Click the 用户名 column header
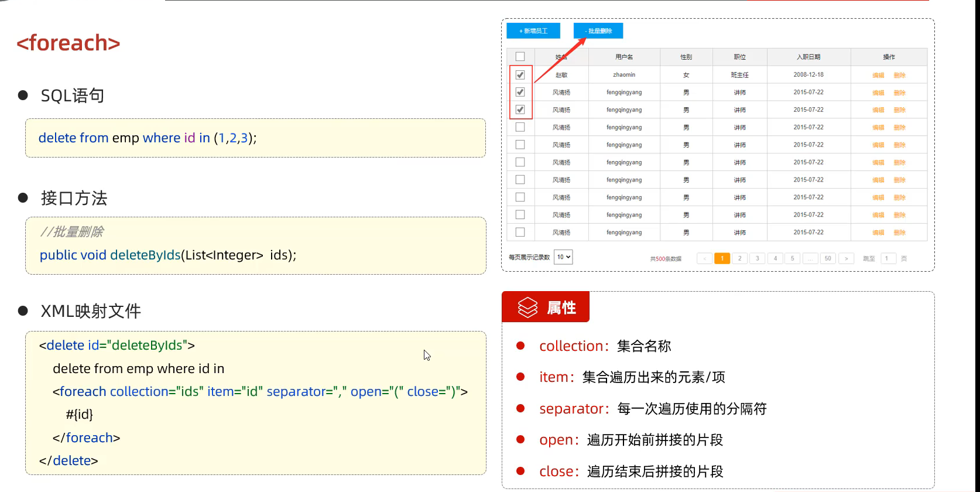Viewport: 980px width, 492px height. pos(624,57)
